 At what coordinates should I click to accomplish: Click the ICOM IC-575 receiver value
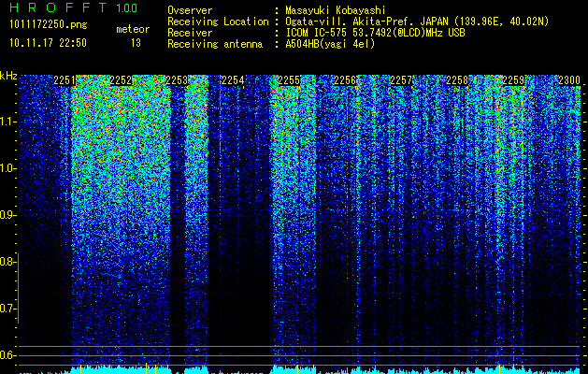375,33
